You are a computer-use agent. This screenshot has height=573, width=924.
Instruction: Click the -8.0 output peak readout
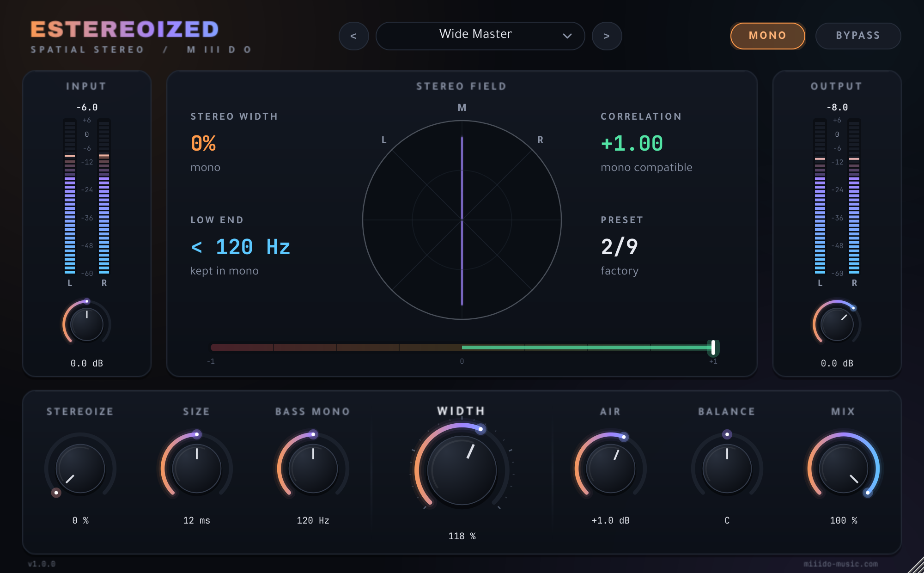(x=837, y=107)
